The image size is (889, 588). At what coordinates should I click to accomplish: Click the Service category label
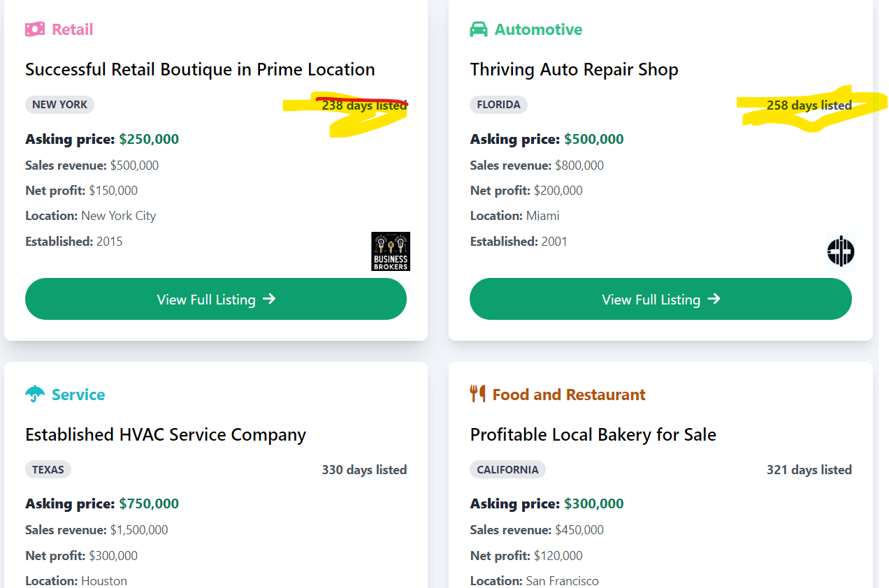78,395
